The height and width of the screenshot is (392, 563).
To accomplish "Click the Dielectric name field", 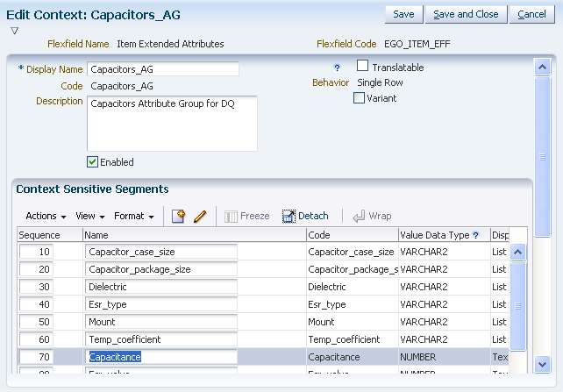I will point(161,287).
